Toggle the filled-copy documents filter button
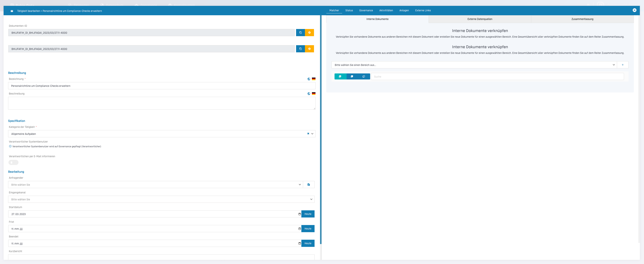The width and height of the screenshot is (644, 264). (352, 76)
